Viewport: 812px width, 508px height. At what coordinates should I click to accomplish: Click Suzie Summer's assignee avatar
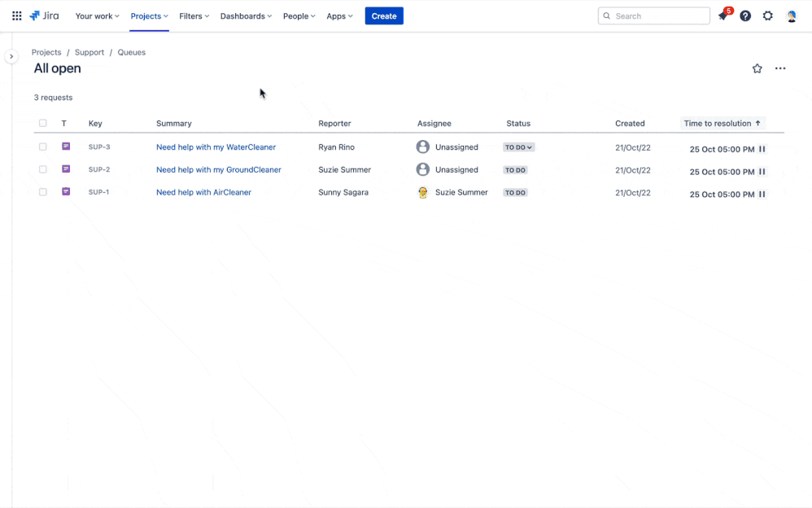coord(422,192)
